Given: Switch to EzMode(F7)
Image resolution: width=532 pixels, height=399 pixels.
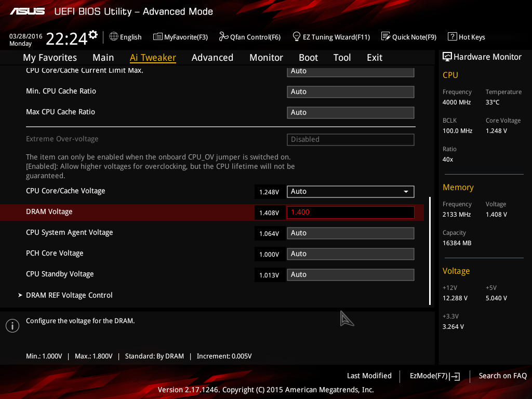Looking at the screenshot, I should [x=429, y=376].
